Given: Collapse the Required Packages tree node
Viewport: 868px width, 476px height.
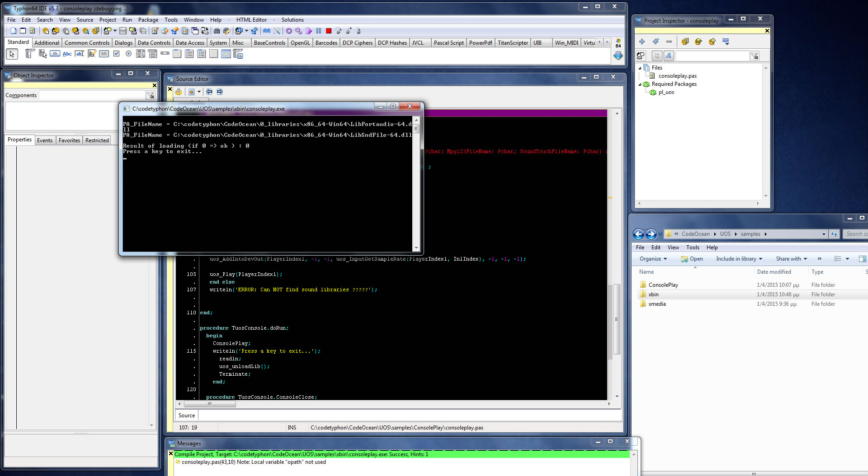Looking at the screenshot, I should point(640,84).
